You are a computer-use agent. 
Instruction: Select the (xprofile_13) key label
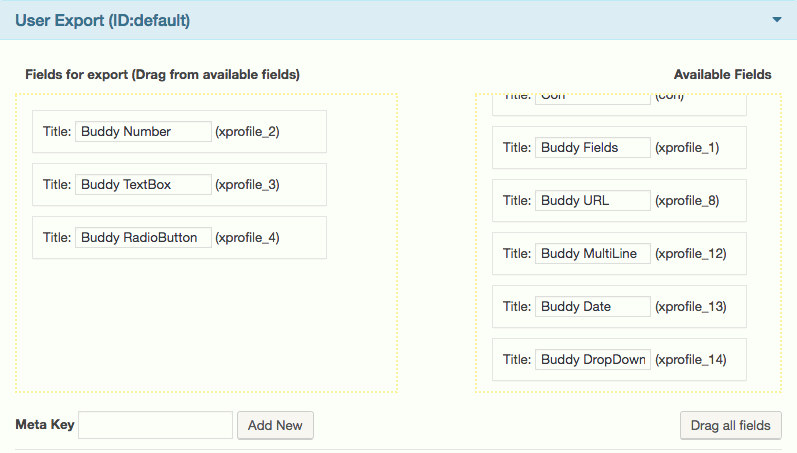pos(691,307)
